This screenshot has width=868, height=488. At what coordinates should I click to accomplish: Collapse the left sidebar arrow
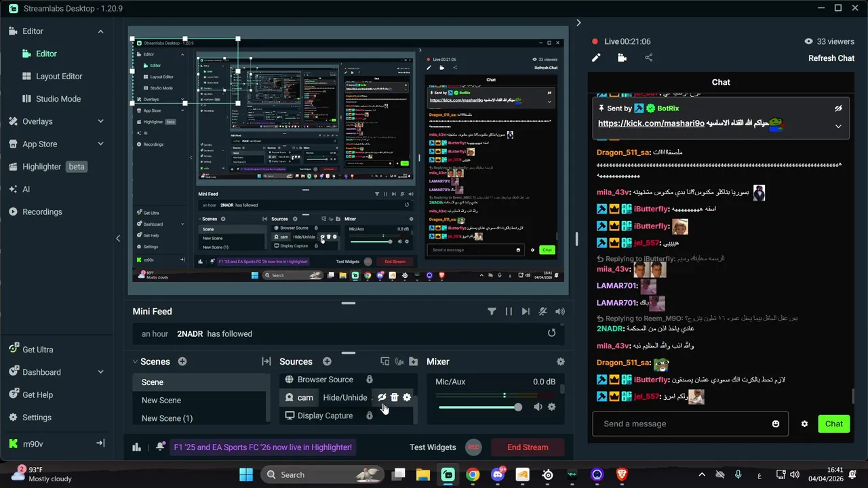pos(118,238)
